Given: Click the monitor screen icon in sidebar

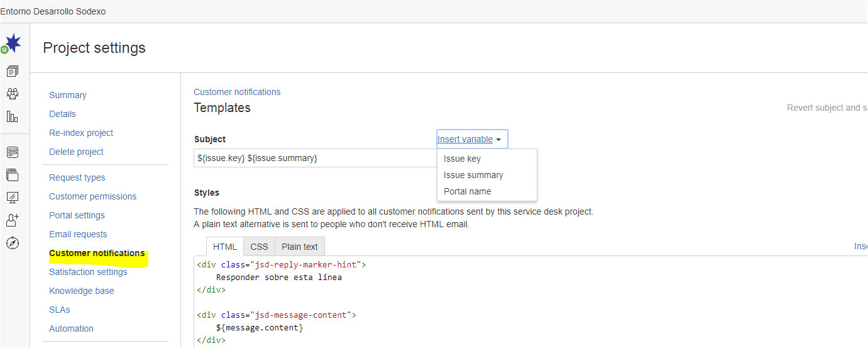Looking at the screenshot, I should tap(13, 198).
